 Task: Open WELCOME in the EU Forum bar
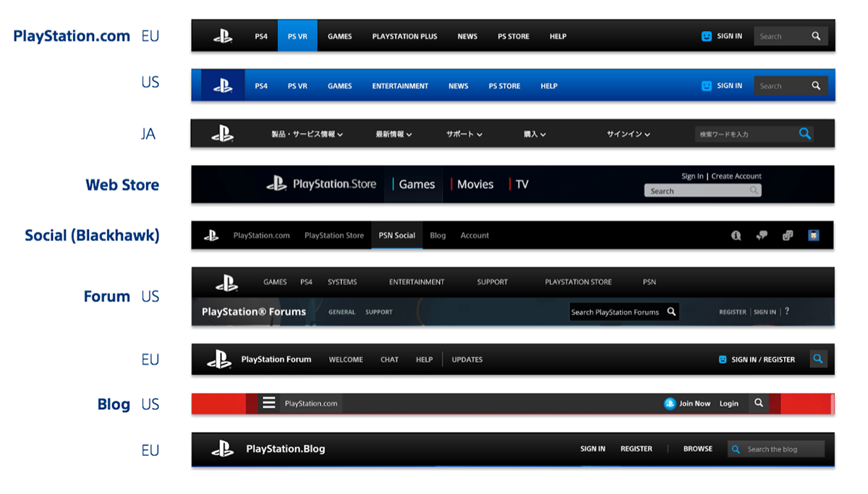[346, 359]
